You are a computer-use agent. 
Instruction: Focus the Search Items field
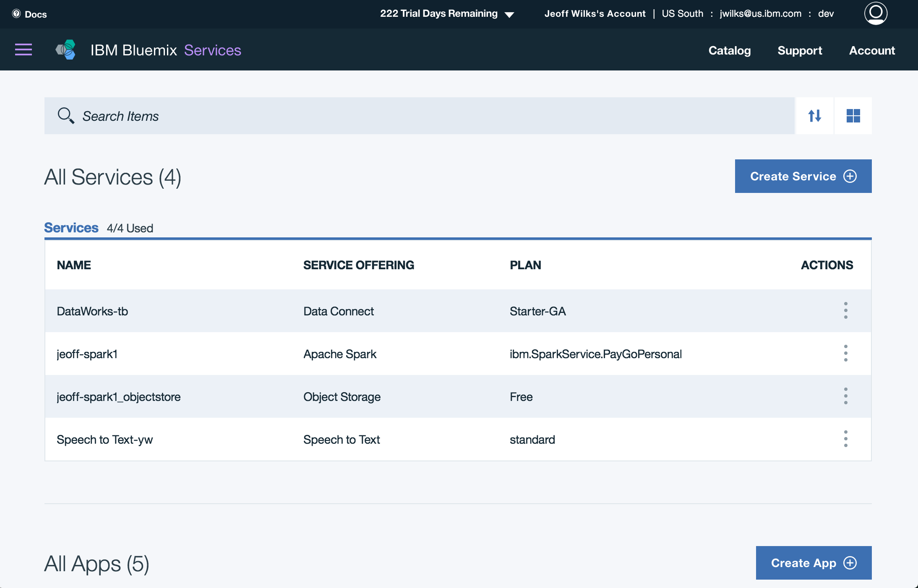tap(420, 116)
